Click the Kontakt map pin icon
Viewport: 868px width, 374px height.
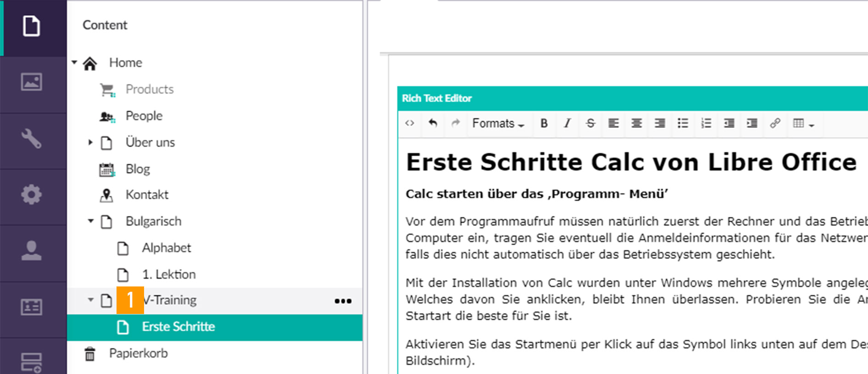(x=106, y=196)
